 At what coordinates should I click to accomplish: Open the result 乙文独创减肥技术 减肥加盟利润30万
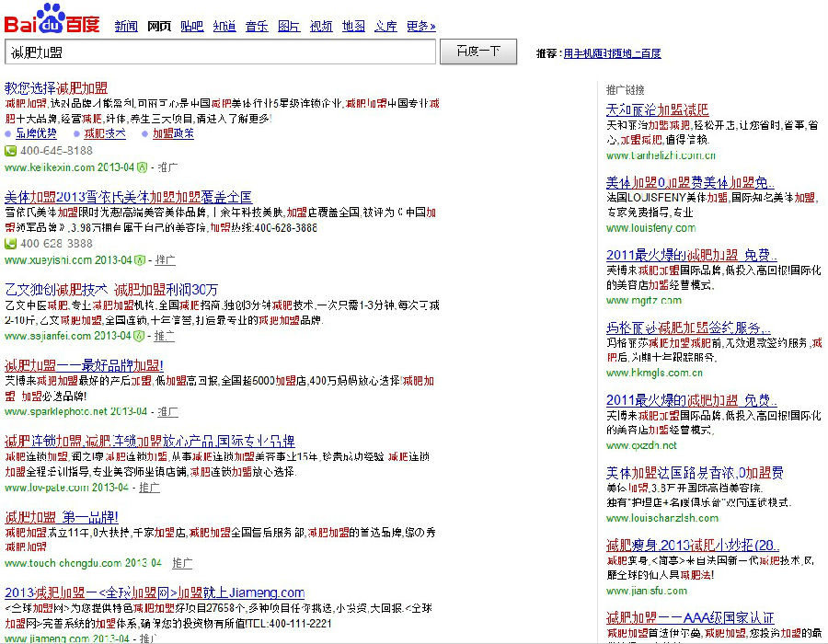pyautogui.click(x=111, y=290)
